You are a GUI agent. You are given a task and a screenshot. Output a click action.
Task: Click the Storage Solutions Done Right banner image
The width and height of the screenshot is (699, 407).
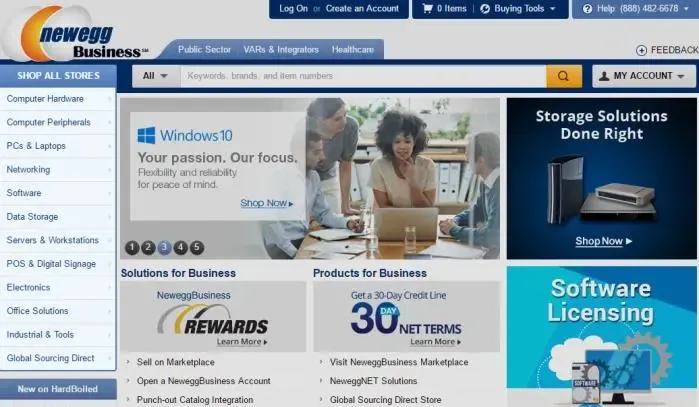[x=602, y=179]
